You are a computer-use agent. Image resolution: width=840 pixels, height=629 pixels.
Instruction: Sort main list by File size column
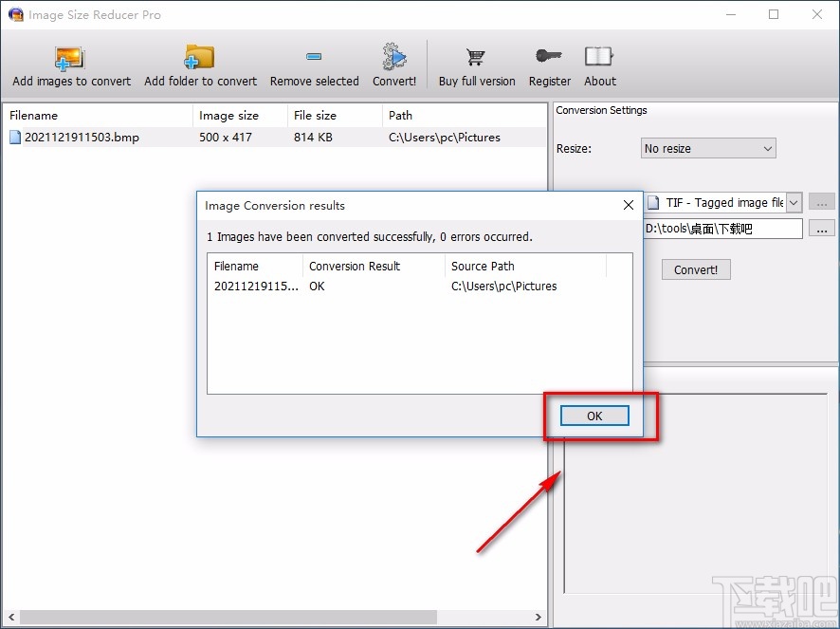point(335,116)
